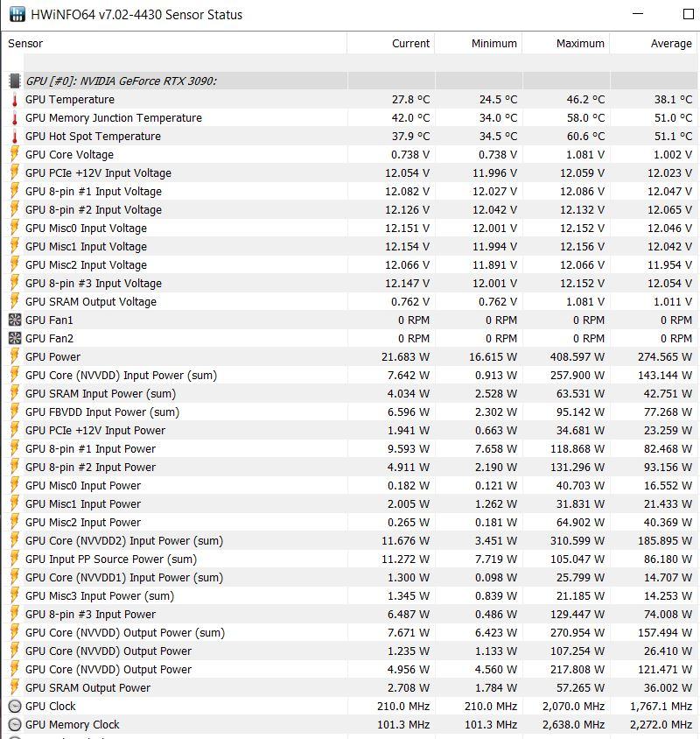Click the GPU Misc3 Input Power (sum) label

100,595
